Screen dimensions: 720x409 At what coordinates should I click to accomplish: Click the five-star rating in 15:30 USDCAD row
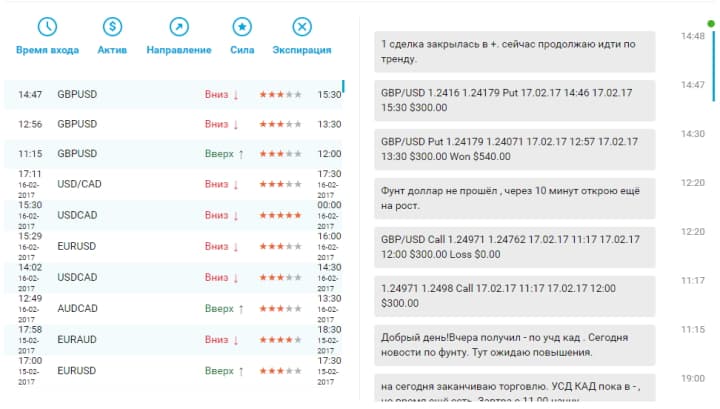coord(280,215)
